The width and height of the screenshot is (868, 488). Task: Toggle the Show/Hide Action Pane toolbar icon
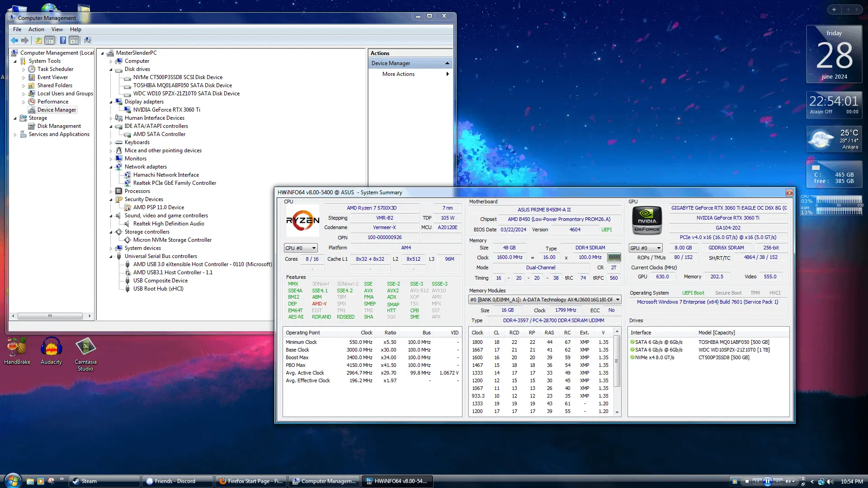[x=74, y=41]
